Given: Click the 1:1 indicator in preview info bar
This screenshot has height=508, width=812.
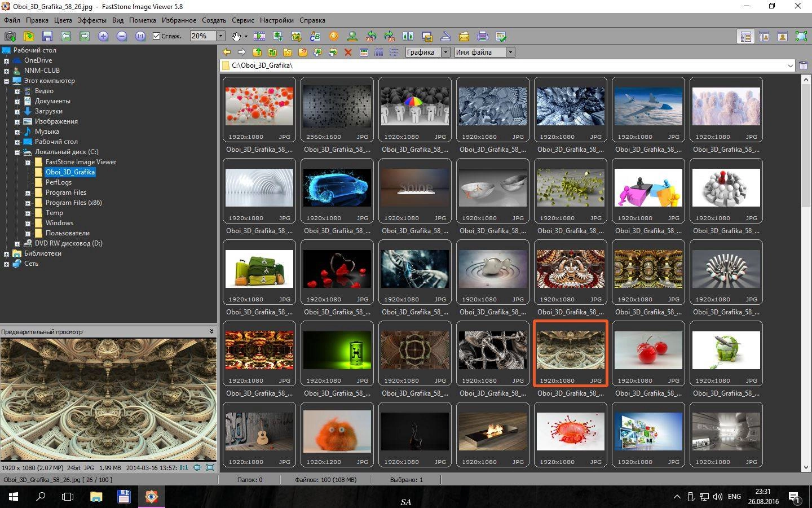Looking at the screenshot, I should click(x=184, y=467).
